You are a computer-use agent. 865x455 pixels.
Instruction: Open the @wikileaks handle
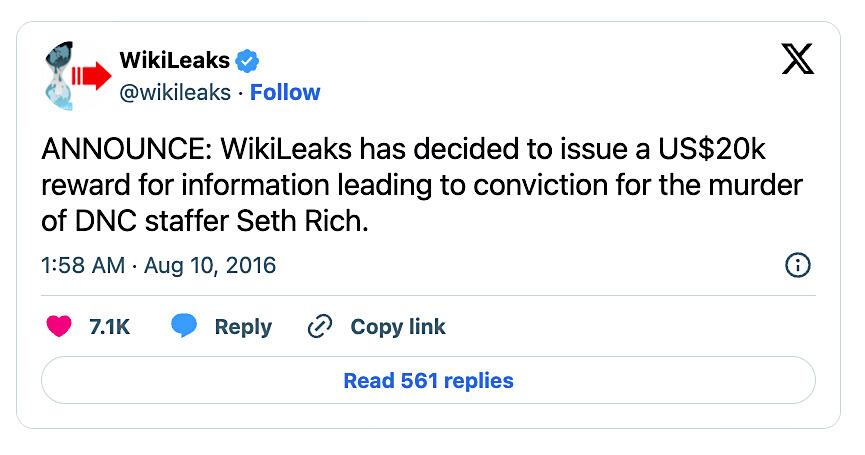pyautogui.click(x=174, y=93)
